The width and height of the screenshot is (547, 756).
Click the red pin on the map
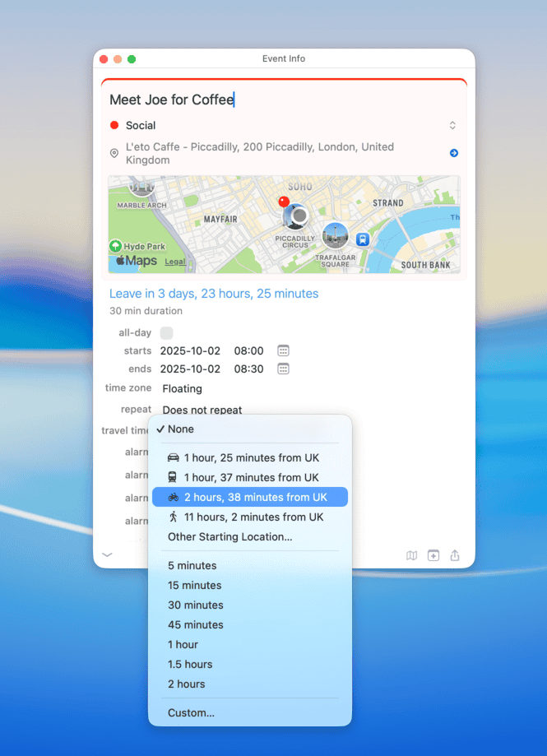(284, 201)
